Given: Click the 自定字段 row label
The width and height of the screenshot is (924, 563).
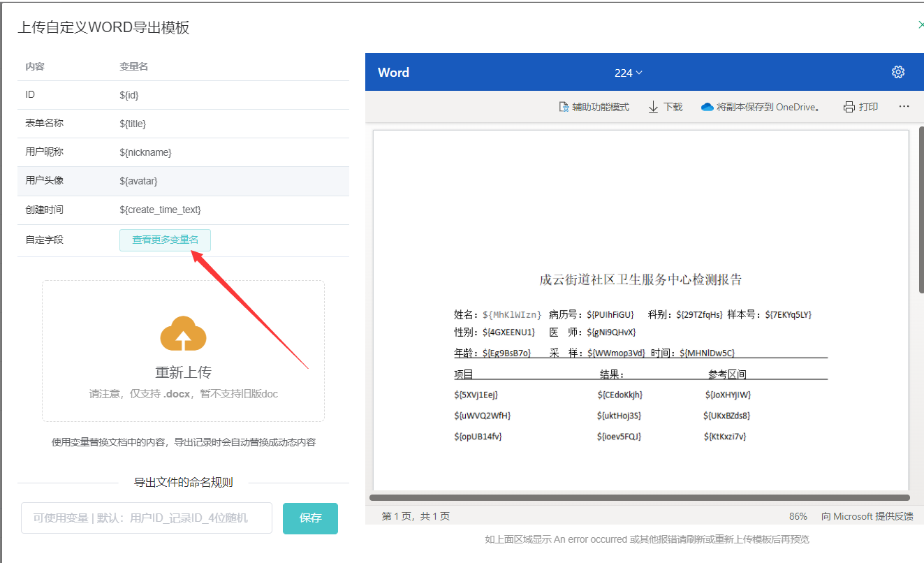Looking at the screenshot, I should pyautogui.click(x=44, y=240).
